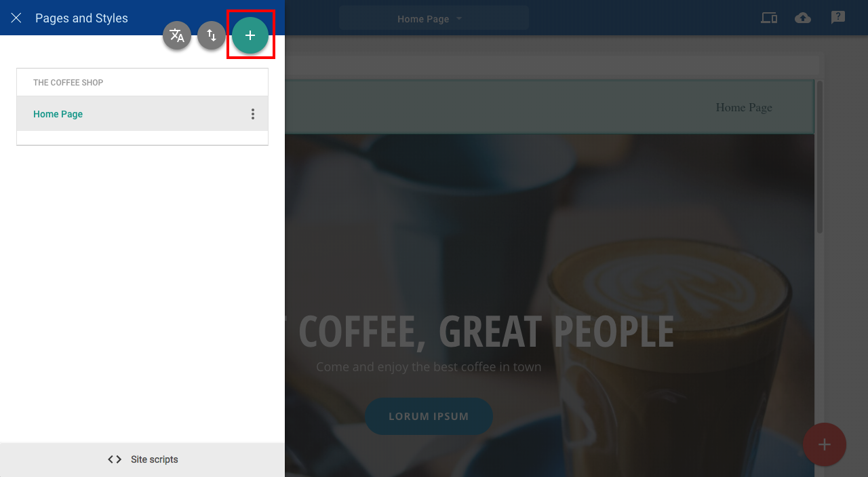868x477 pixels.
Task: Close the Pages and Styles panel
Action: coord(16,18)
